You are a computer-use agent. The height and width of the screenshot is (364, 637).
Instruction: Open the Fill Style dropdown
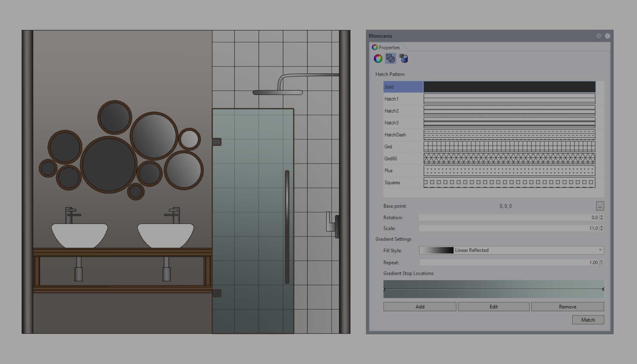point(512,250)
